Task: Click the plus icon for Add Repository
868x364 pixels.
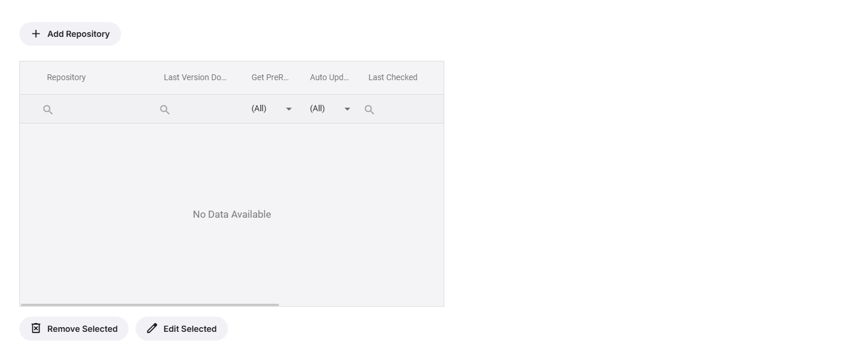Action: pos(36,34)
